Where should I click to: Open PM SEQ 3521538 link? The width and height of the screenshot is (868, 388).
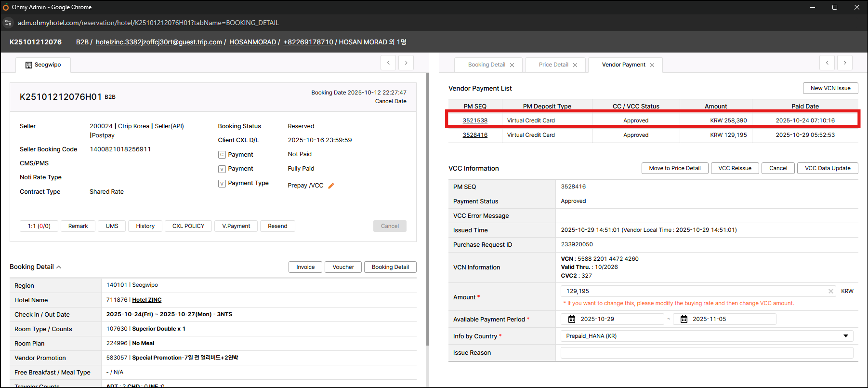point(475,120)
